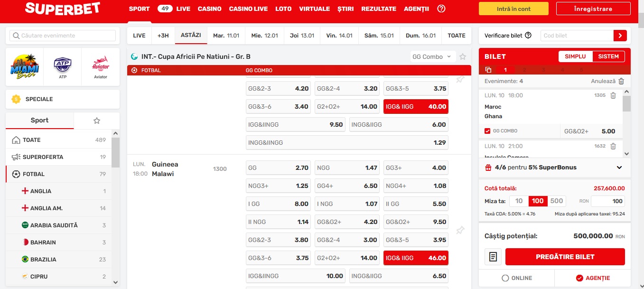Switch to ticket slot 1 tab
644x289 pixels.
click(505, 70)
